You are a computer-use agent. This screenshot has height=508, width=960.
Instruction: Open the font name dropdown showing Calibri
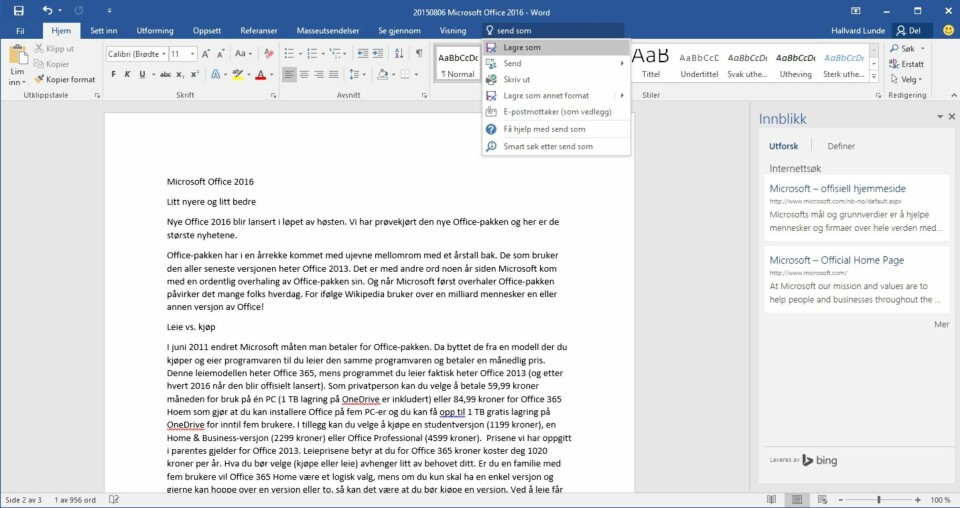point(135,53)
